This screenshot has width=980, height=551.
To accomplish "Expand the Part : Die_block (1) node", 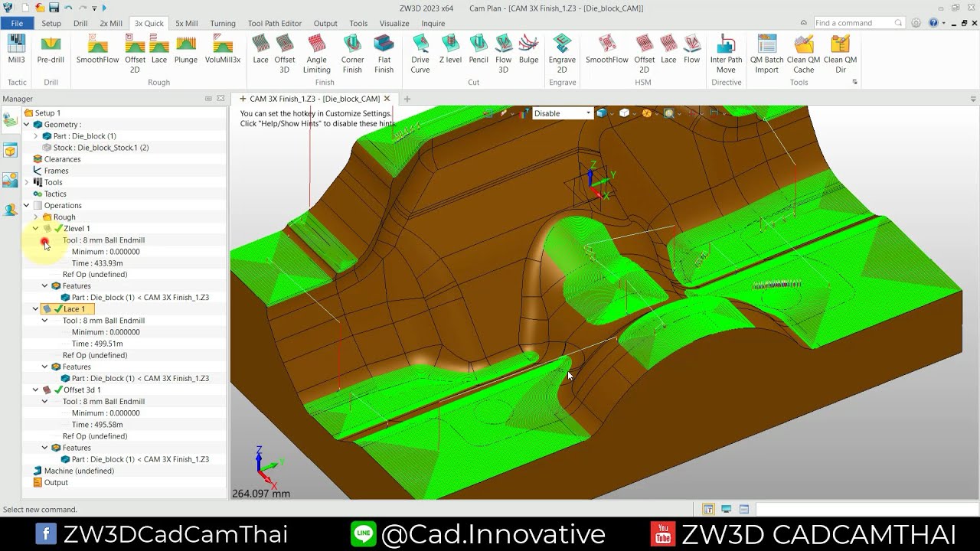I will [x=36, y=136].
